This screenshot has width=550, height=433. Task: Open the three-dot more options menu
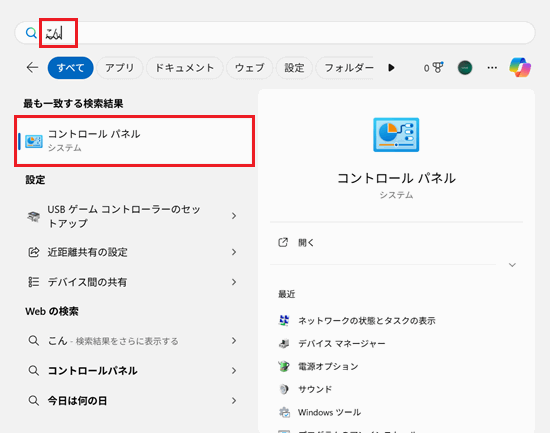click(x=492, y=67)
